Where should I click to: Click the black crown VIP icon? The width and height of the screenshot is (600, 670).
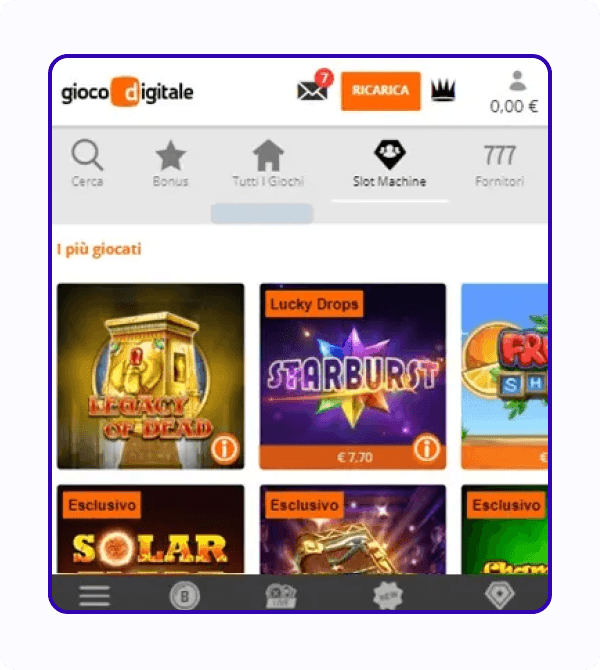coord(443,90)
